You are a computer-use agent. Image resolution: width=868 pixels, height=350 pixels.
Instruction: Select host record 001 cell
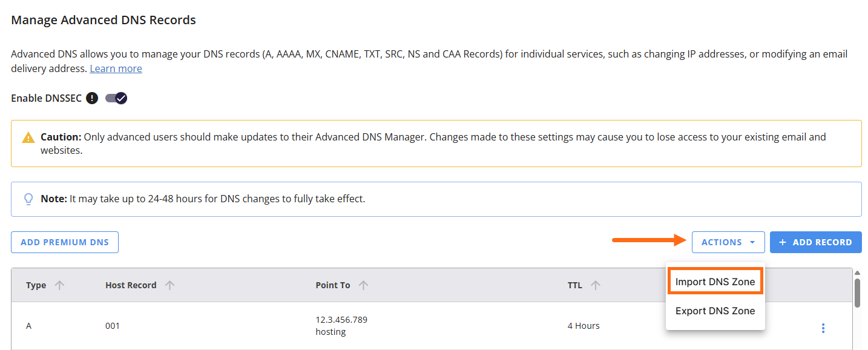(113, 326)
